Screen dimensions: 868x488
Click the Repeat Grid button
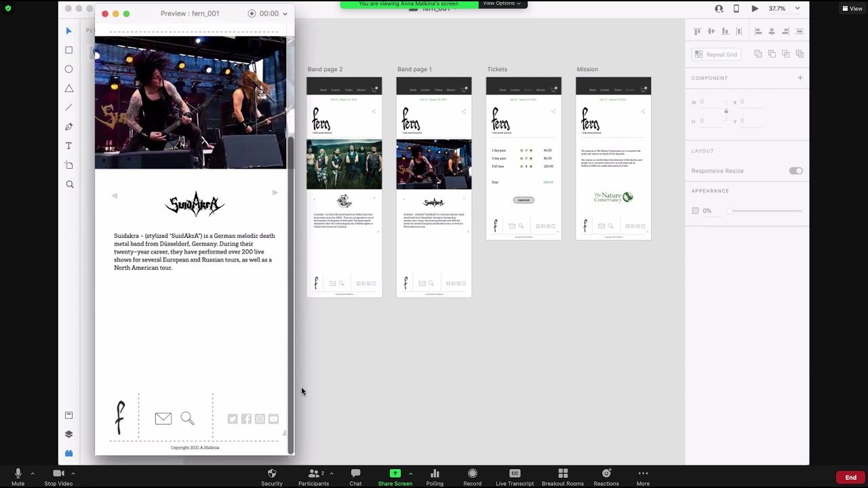(x=716, y=54)
